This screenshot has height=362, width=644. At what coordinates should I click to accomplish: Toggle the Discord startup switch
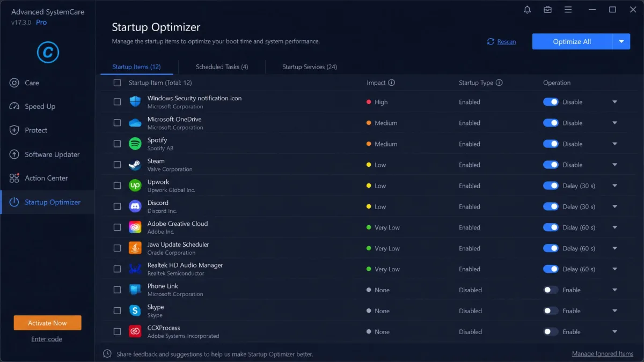tap(551, 206)
